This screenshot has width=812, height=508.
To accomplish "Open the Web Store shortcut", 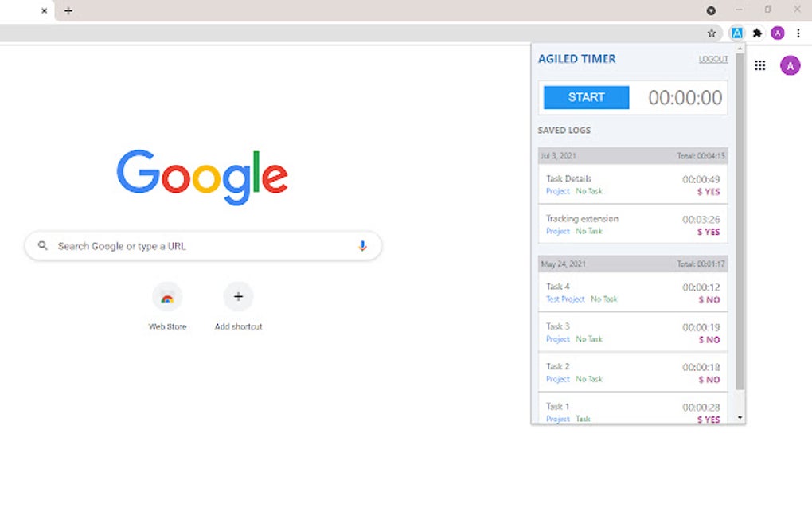I will click(x=167, y=307).
